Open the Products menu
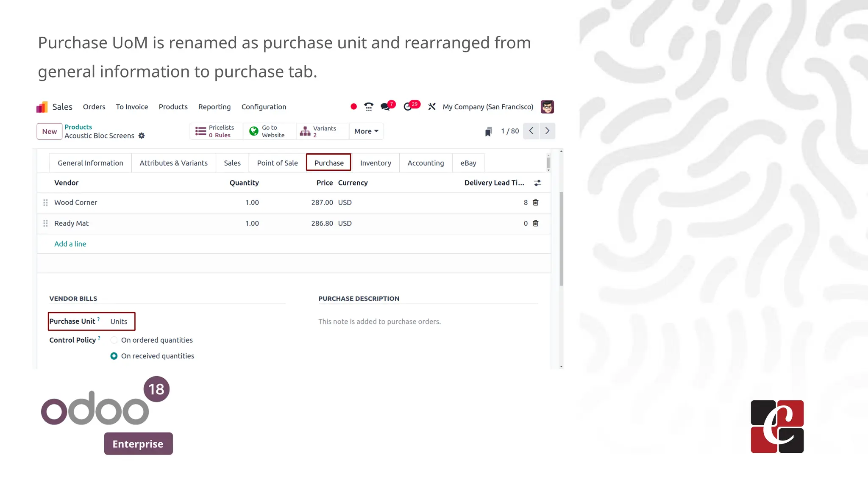The width and height of the screenshot is (868, 488). tap(173, 107)
